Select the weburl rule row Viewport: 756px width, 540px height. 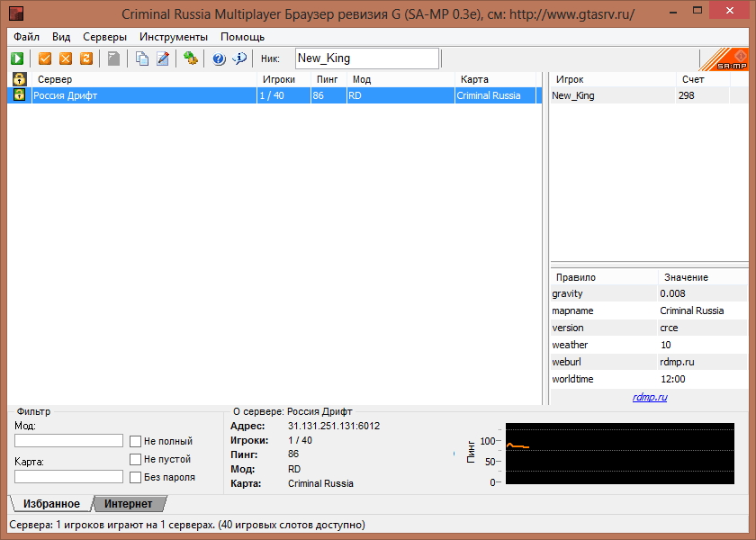(649, 362)
